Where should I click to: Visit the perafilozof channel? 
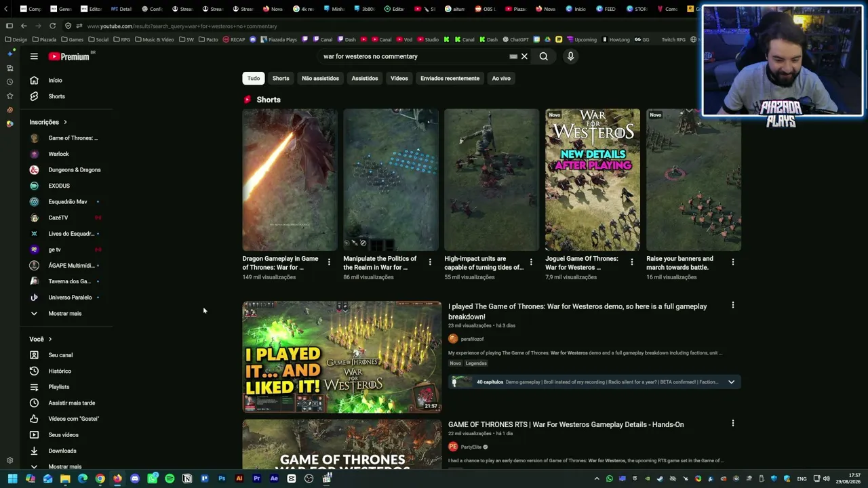point(472,339)
